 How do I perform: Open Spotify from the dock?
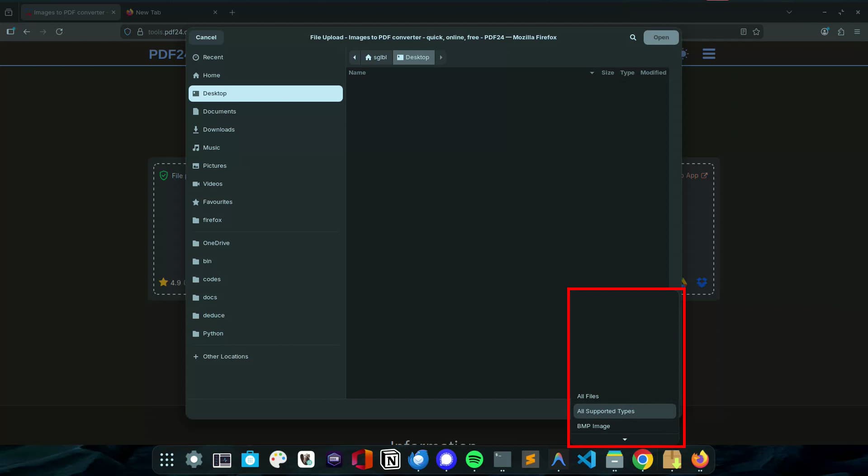[474, 460]
